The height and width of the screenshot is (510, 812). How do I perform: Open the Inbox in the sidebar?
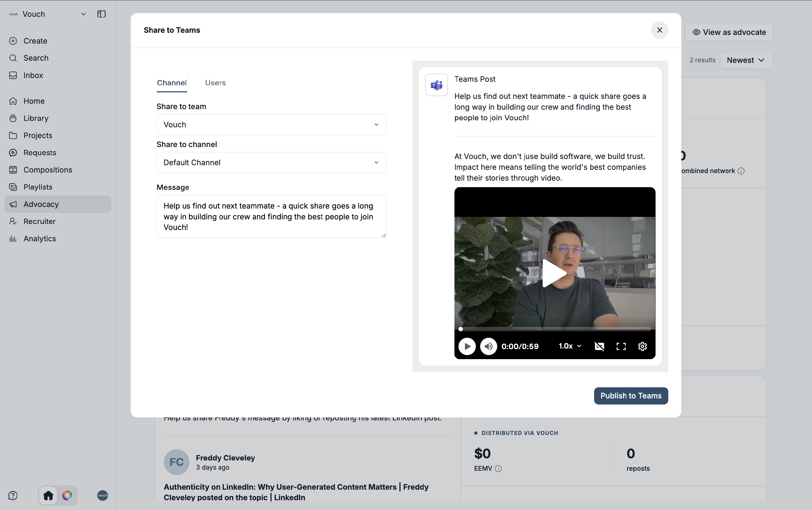(58, 75)
